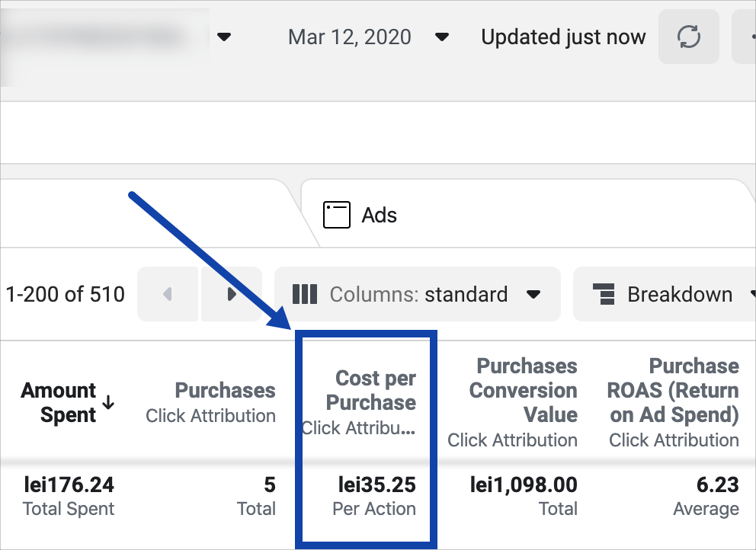This screenshot has width=756, height=550.
Task: Switch to the Ads tab
Action: [379, 215]
